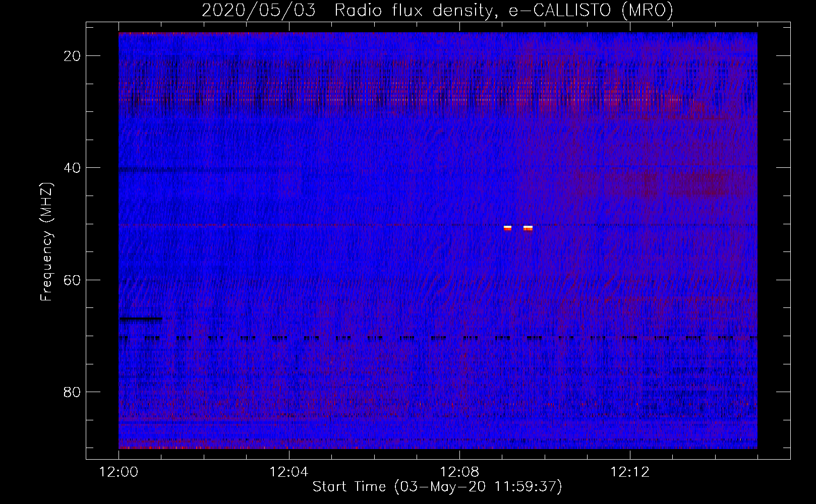Viewport: 816px width, 504px height.
Task: Click the plot title "Radio flux density, e-CALLISTO (MRO)"
Action: pos(504,10)
